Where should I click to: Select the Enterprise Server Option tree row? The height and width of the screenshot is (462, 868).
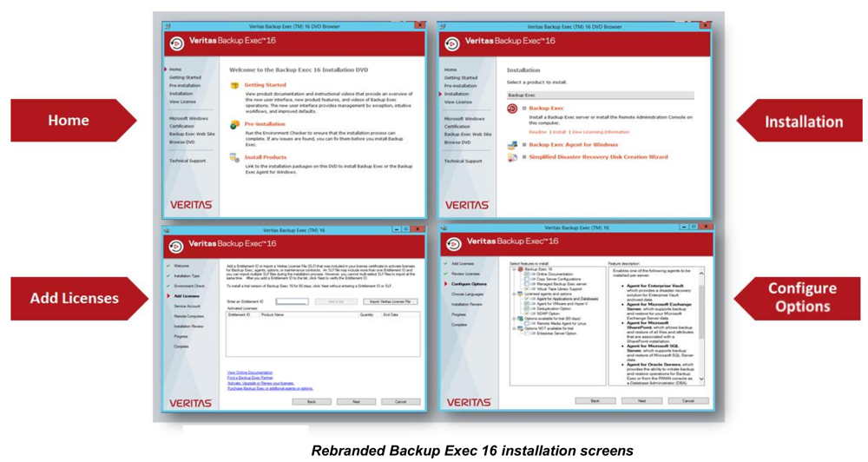pos(556,333)
